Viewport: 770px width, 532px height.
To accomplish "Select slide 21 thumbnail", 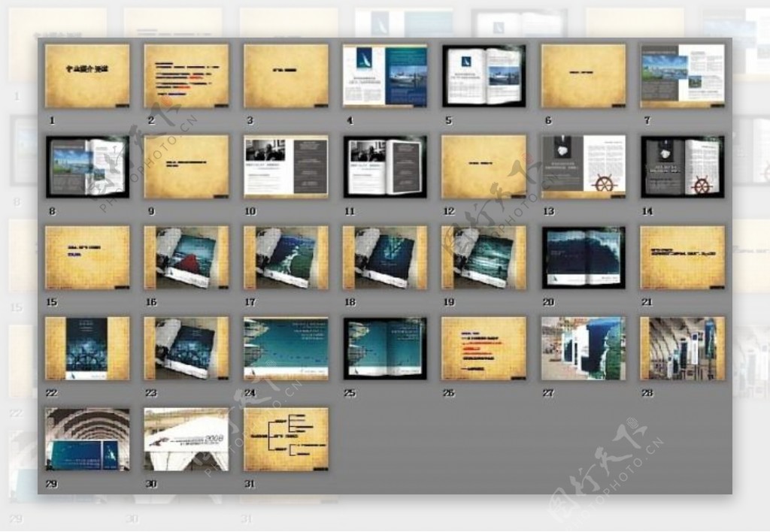I will pos(683,258).
